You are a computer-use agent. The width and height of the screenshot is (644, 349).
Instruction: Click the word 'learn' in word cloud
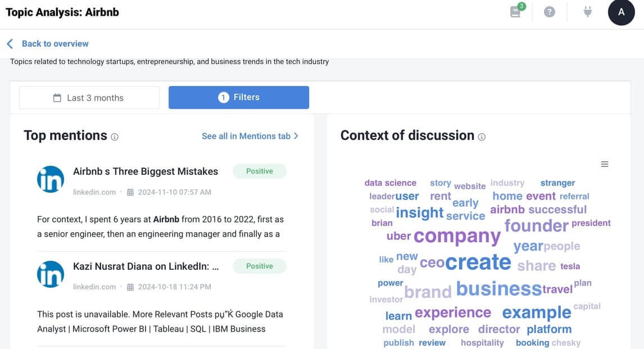point(398,316)
